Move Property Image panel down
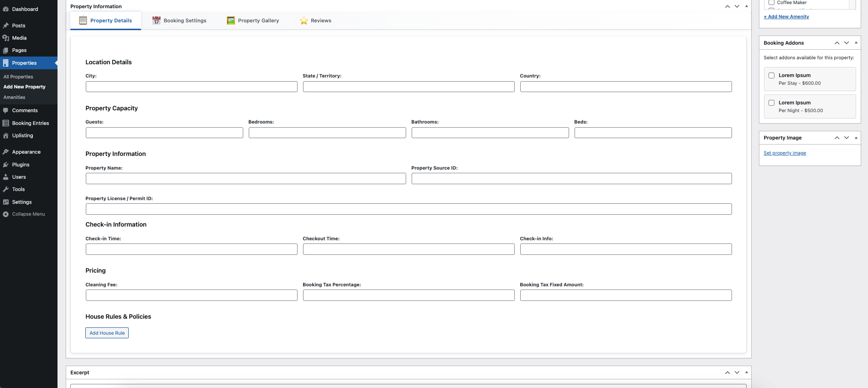This screenshot has width=868, height=388. point(847,138)
